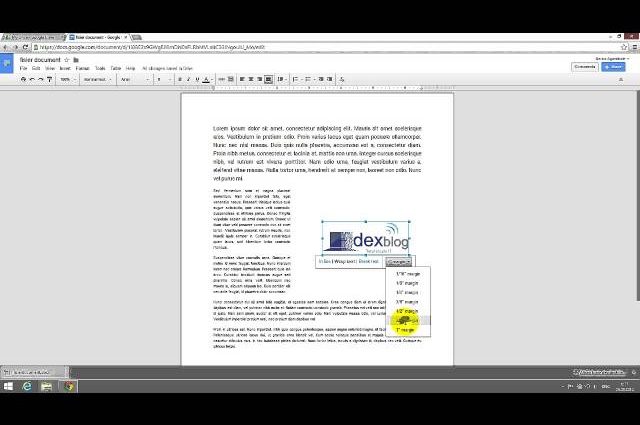Toggle Justify alignment button
Image resolution: width=640 pixels, height=425 pixels.
(268, 79)
